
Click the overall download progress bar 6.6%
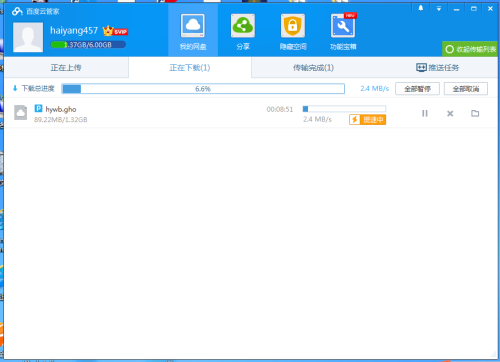[203, 89]
